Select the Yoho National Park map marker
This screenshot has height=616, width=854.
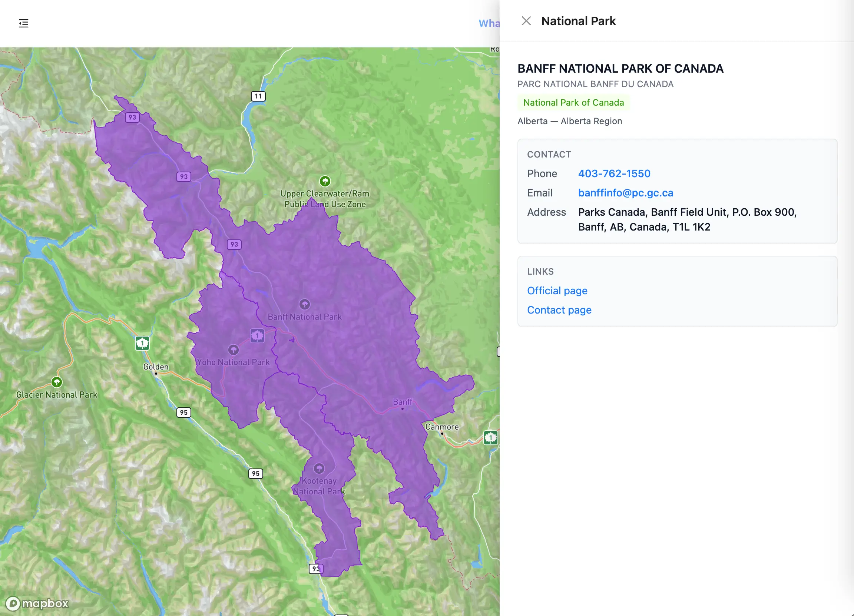click(234, 350)
